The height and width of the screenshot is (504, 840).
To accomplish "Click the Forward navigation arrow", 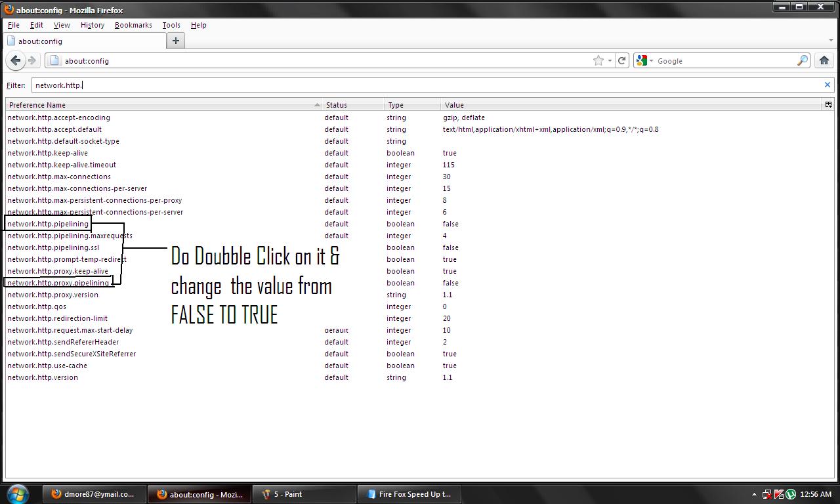I will 31,60.
